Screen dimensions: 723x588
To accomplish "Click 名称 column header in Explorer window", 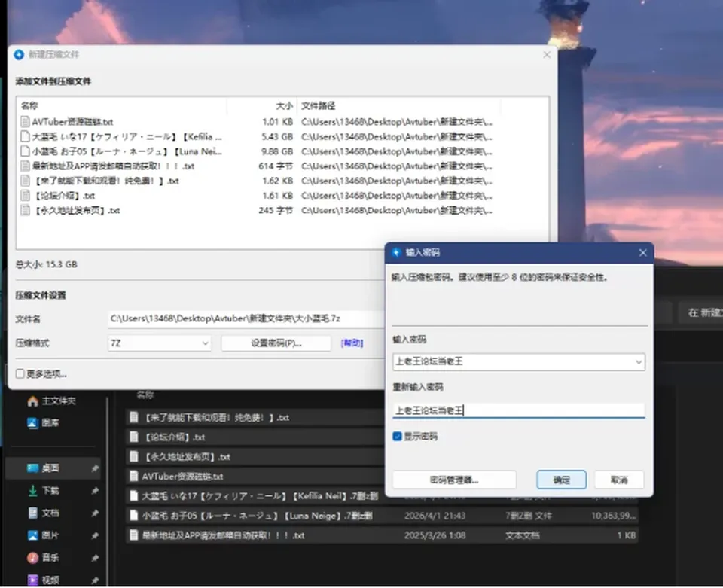I will [x=145, y=395].
